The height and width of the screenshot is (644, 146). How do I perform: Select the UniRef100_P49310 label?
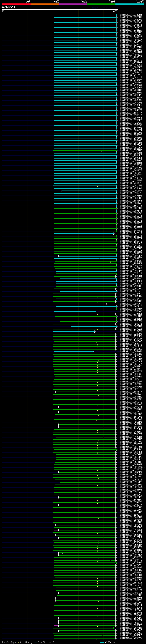pos(131,42)
